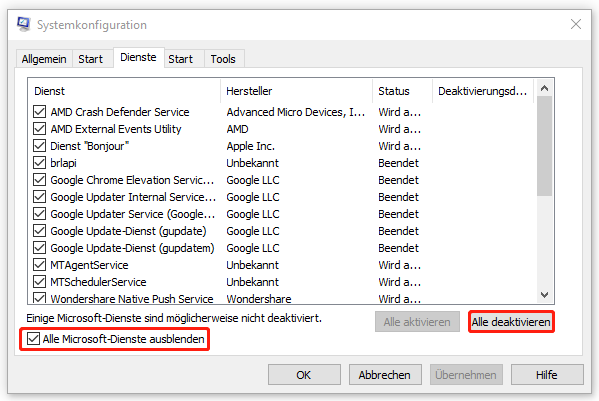The image size is (599, 401).
Task: Click "Wird a..." status of MTAgentService
Action: (400, 265)
